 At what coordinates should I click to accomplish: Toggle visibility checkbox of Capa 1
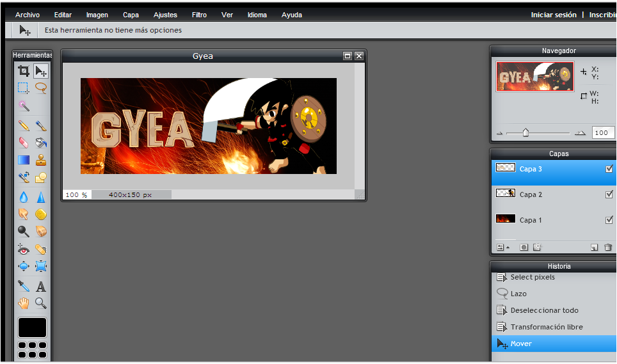[609, 220]
